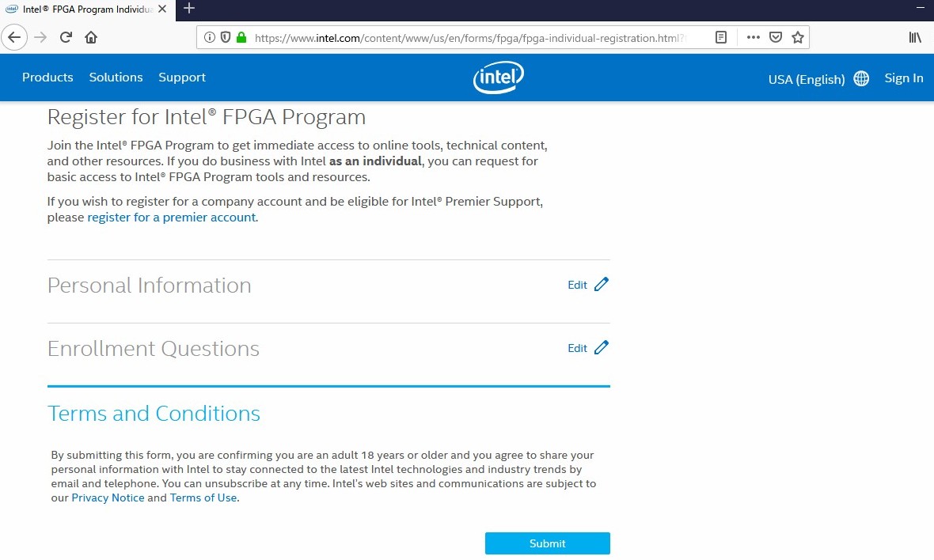Image resolution: width=934 pixels, height=560 pixels.
Task: Open a new browser tab
Action: (x=189, y=9)
